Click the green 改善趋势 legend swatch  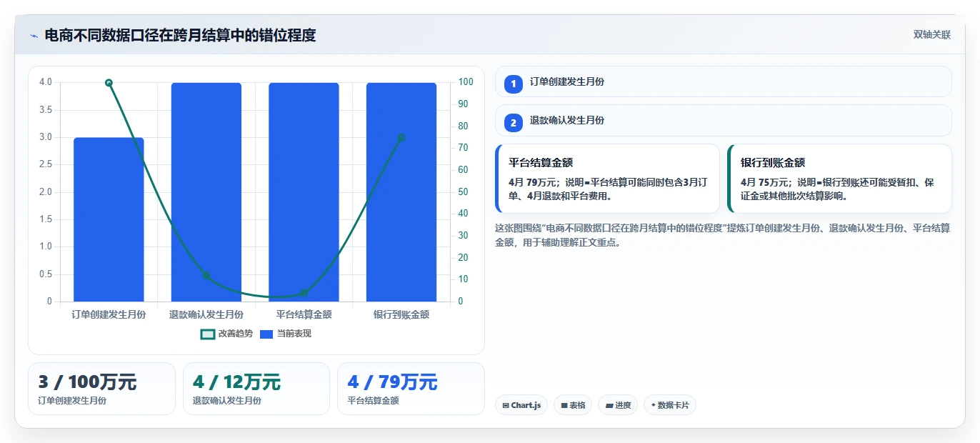(x=208, y=334)
